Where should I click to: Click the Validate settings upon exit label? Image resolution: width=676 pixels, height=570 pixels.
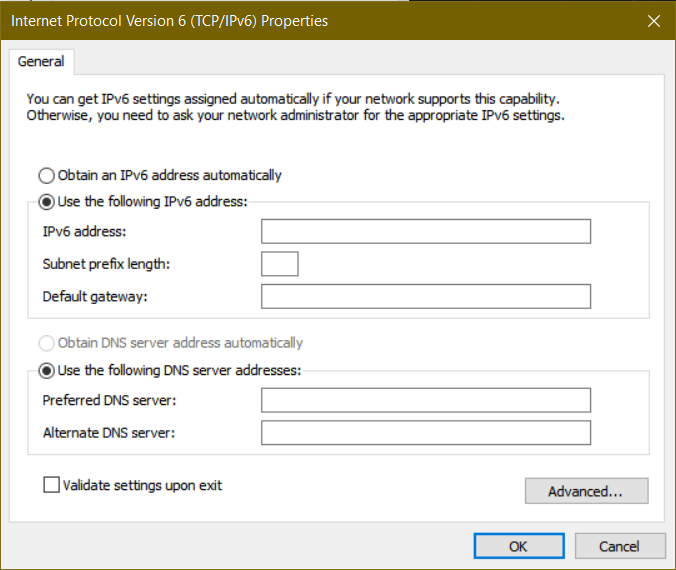142,485
